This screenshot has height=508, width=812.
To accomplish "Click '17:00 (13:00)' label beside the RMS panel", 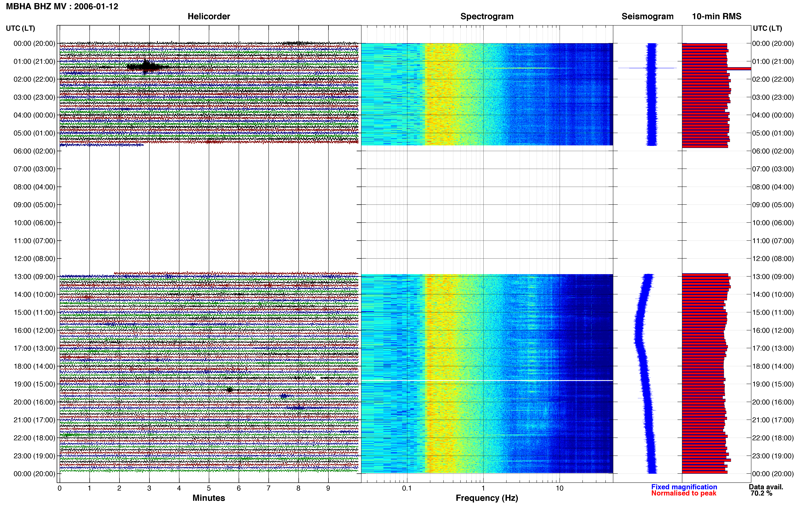I will pyautogui.click(x=773, y=348).
